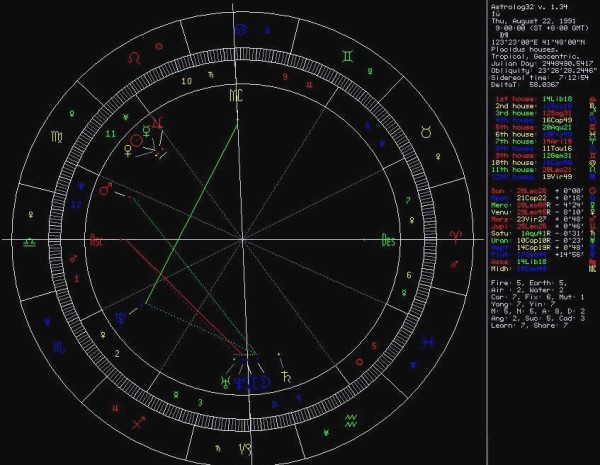
Task: Click house number 11 on the wheel
Action: tap(110, 134)
